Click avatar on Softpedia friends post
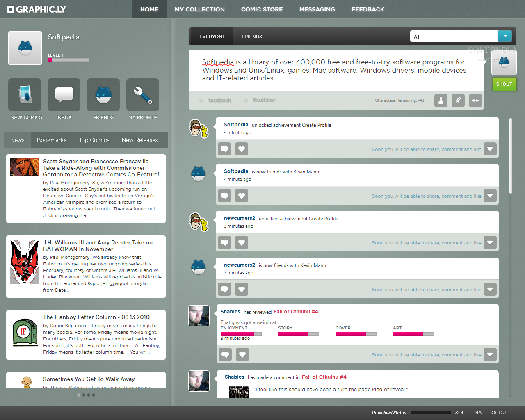Image resolution: width=525 pixels, height=420 pixels. 199,174
